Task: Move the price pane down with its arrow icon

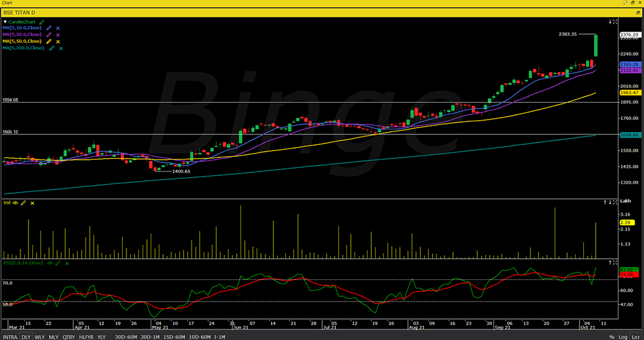Action: click(610, 21)
